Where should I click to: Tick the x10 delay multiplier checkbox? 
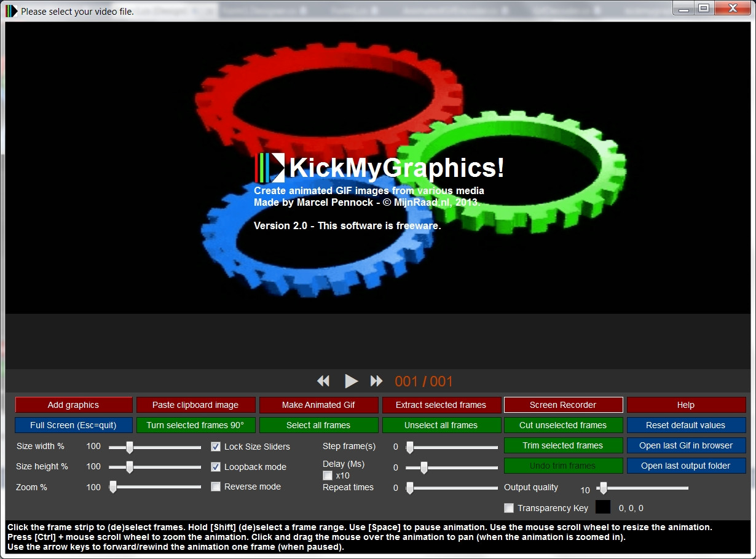point(328,475)
